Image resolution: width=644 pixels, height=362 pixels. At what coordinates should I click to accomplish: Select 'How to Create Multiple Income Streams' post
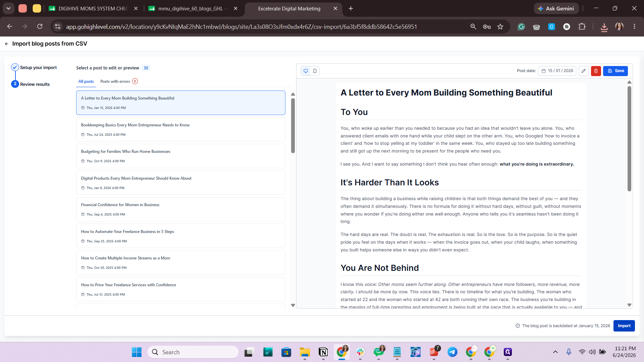[x=181, y=262]
